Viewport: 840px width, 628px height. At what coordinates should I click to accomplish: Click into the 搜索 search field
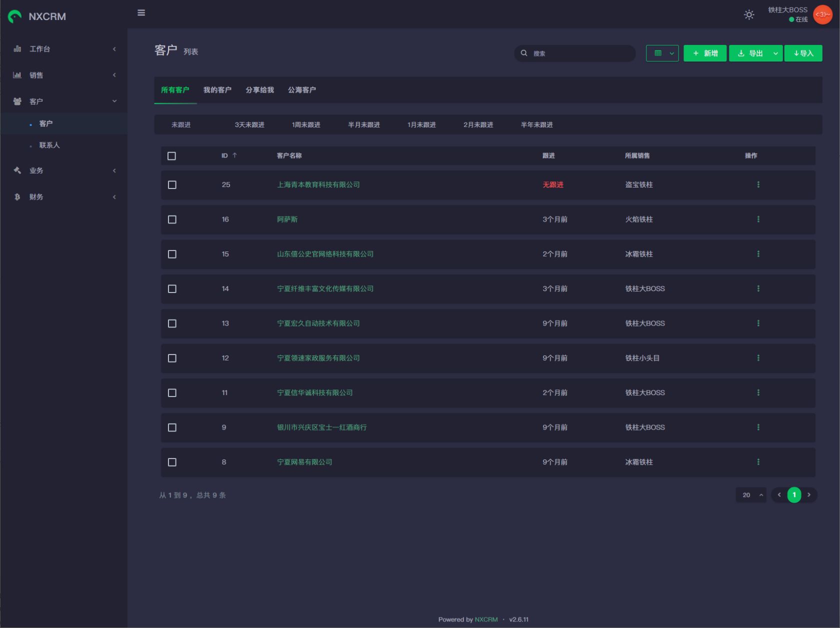pyautogui.click(x=575, y=53)
